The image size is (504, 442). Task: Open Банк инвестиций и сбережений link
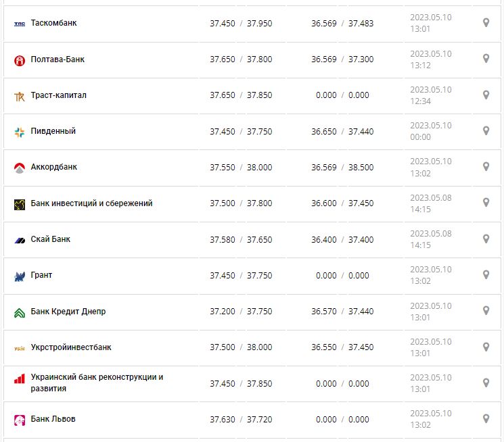point(91,203)
